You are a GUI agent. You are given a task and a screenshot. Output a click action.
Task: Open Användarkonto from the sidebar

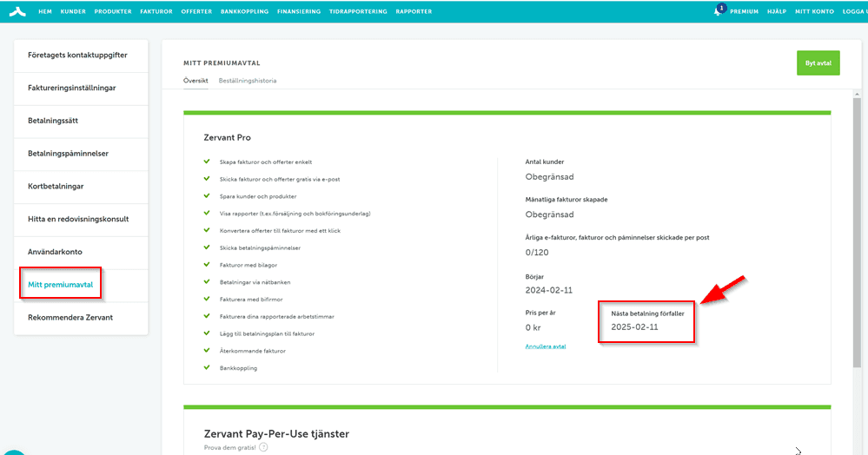tap(55, 252)
